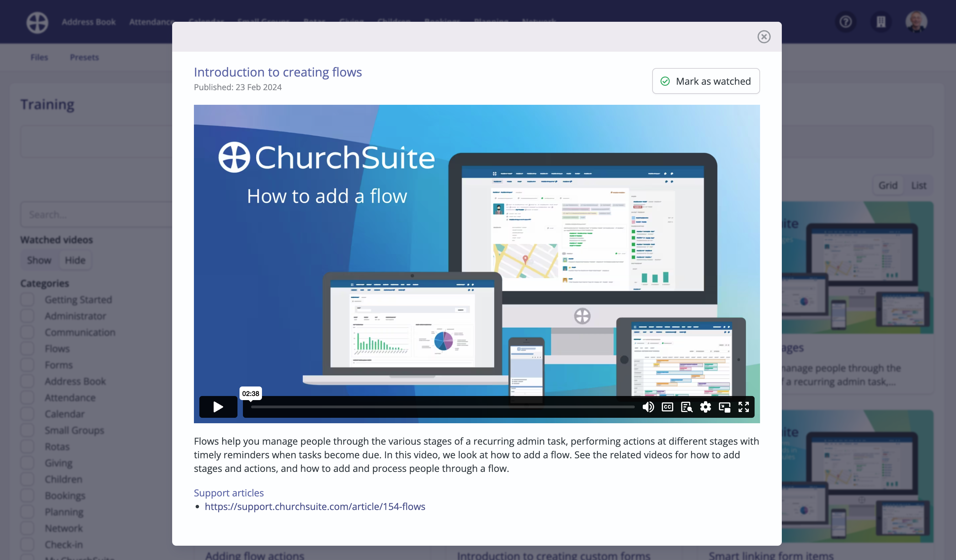Open the Attendance menu in the navigation

151,22
